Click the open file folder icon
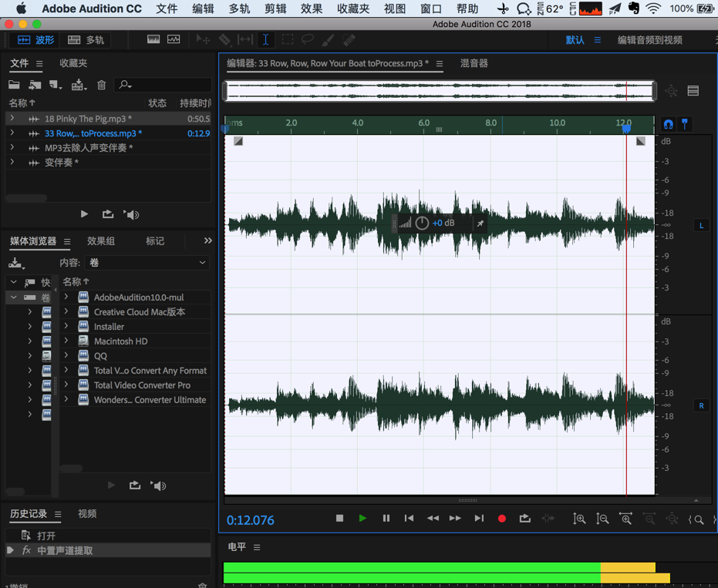This screenshot has height=588, width=718. pyautogui.click(x=14, y=85)
